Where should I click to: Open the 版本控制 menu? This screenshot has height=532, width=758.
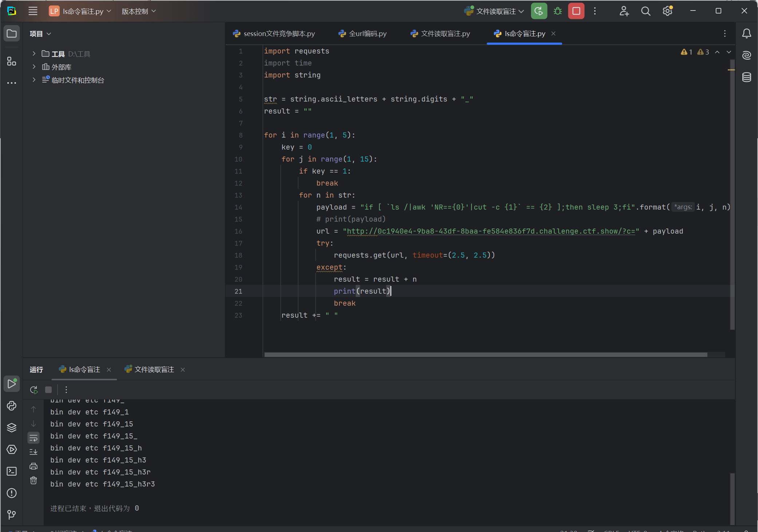click(x=138, y=11)
